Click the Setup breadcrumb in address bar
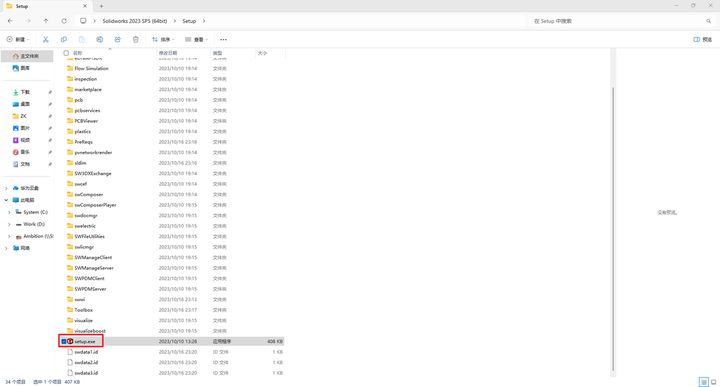This screenshot has height=387, width=720. pos(189,21)
